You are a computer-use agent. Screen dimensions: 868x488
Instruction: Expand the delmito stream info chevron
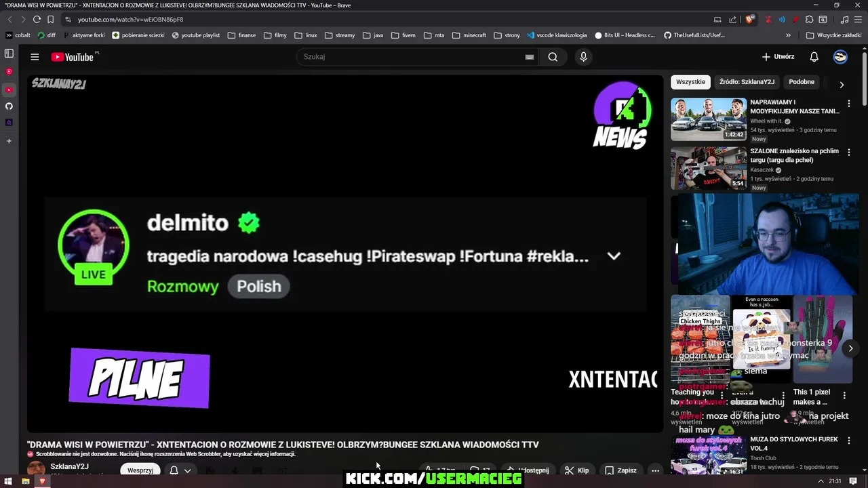click(614, 256)
